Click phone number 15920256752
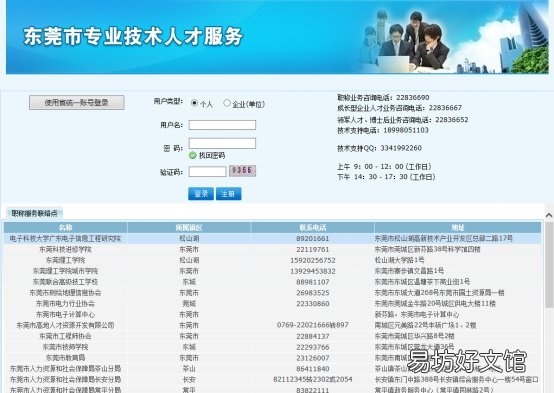This screenshot has width=554, height=393. pos(313,260)
